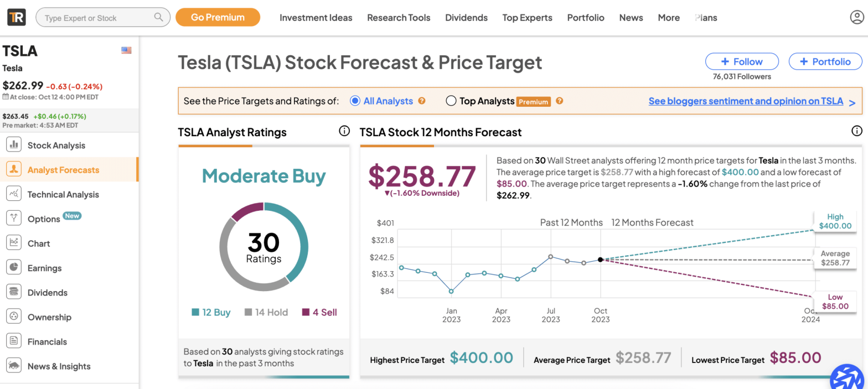This screenshot has width=868, height=389.
Task: Open the Ownership section
Action: [49, 317]
